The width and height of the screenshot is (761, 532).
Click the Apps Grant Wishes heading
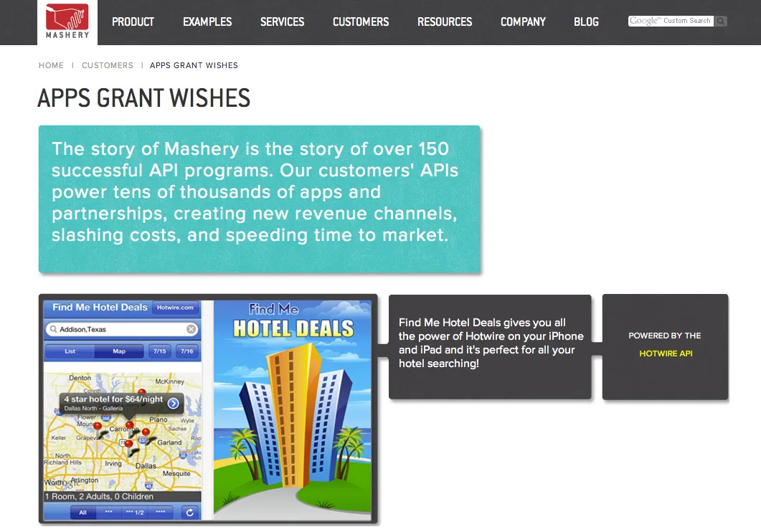[144, 98]
